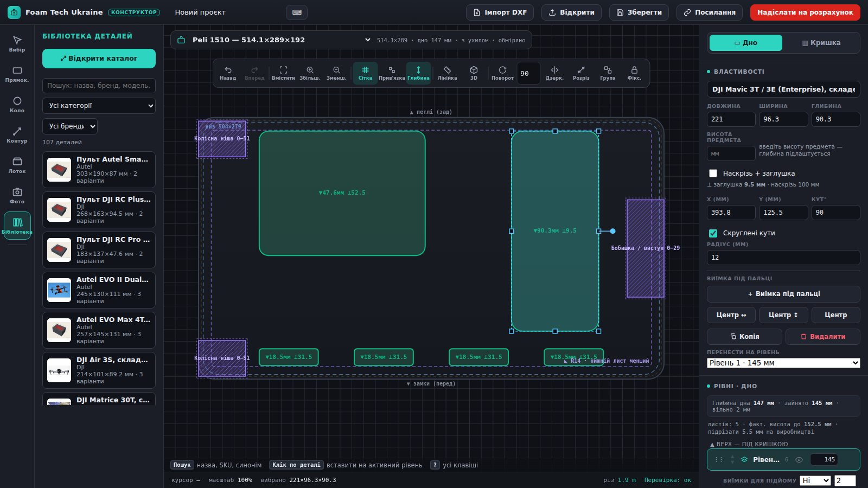
Task: Add finger notch with Виїмка під пальці
Action: tap(783, 294)
